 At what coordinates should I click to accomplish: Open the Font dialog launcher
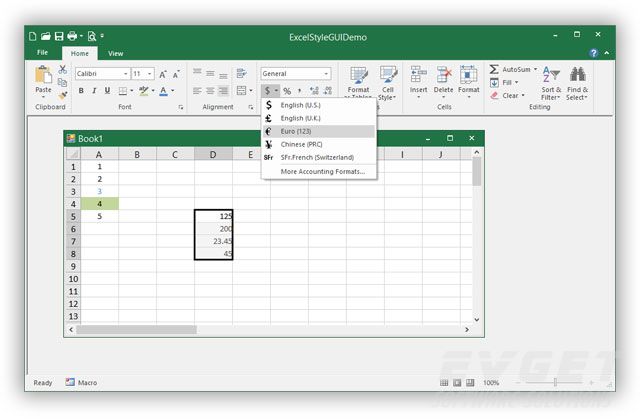coord(181,107)
